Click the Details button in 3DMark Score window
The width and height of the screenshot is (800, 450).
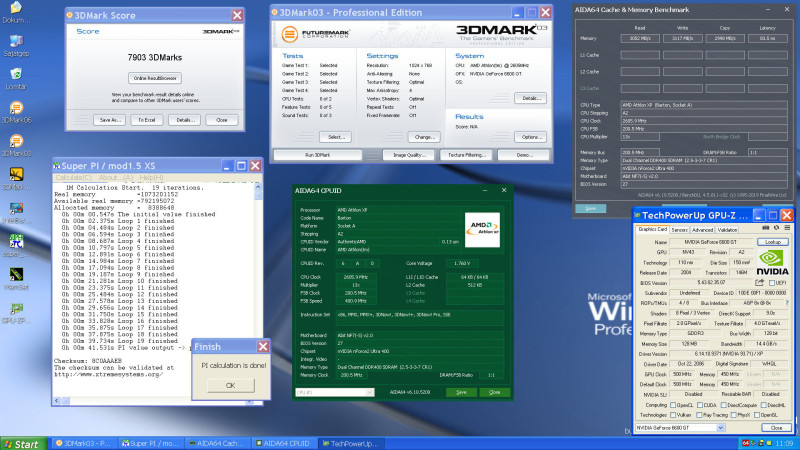[185, 120]
